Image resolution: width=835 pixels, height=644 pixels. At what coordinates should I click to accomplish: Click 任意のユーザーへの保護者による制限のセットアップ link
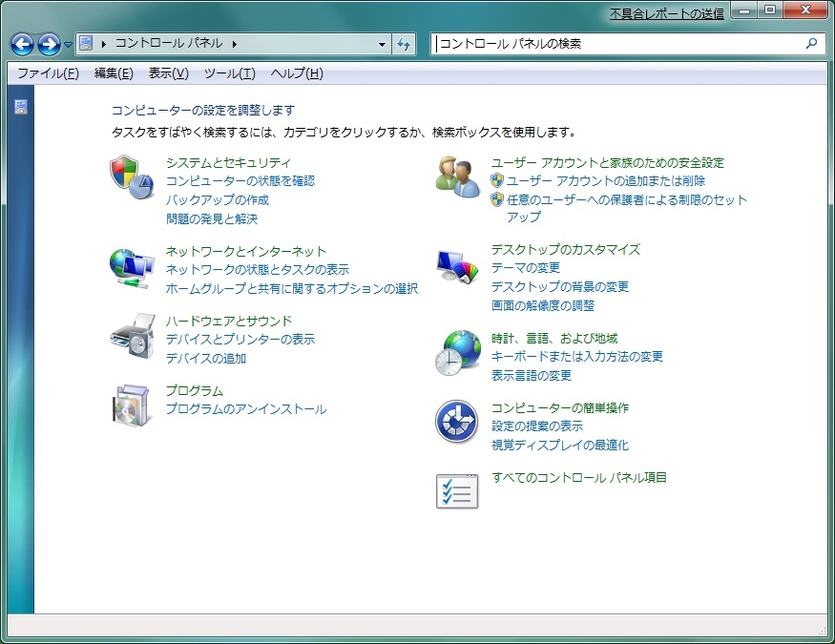click(626, 208)
